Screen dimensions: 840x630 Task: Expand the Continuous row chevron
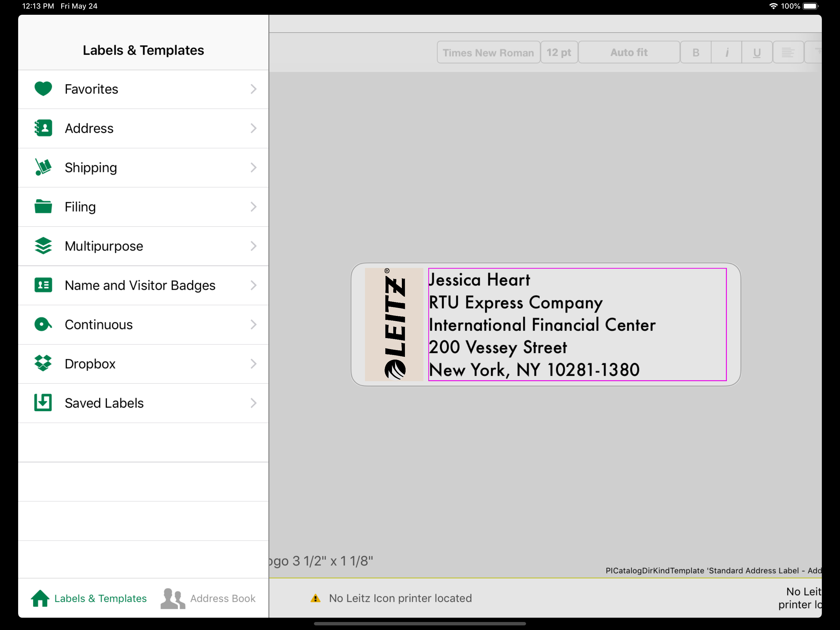(253, 325)
